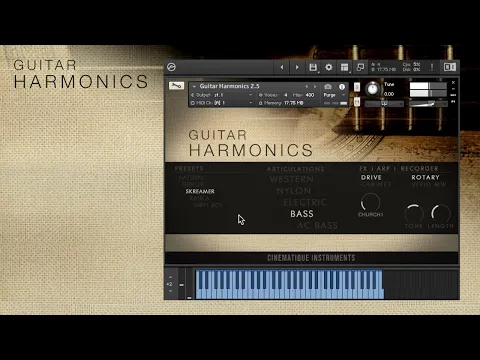This screenshot has width=480, height=360.
Task: Shift keyboard octave up arrow
Action: coord(170,277)
